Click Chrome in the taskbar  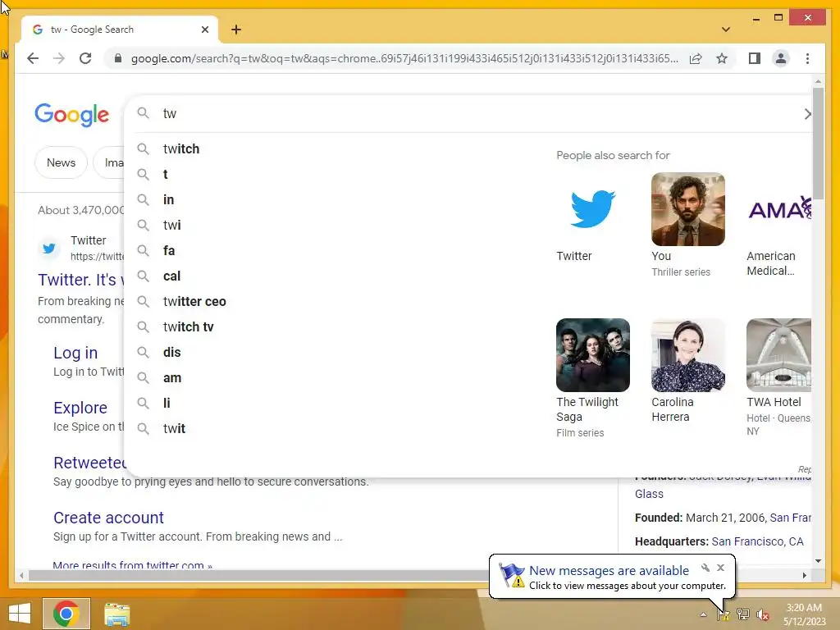[x=66, y=614]
